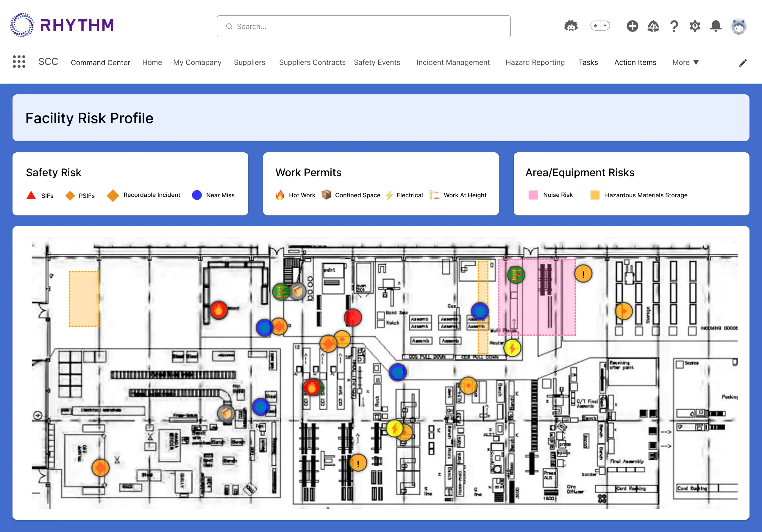Click the Trailhead mountain icon

pos(653,26)
